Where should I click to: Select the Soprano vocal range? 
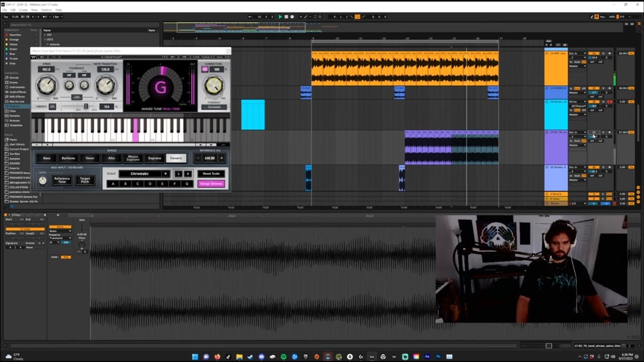(x=154, y=158)
